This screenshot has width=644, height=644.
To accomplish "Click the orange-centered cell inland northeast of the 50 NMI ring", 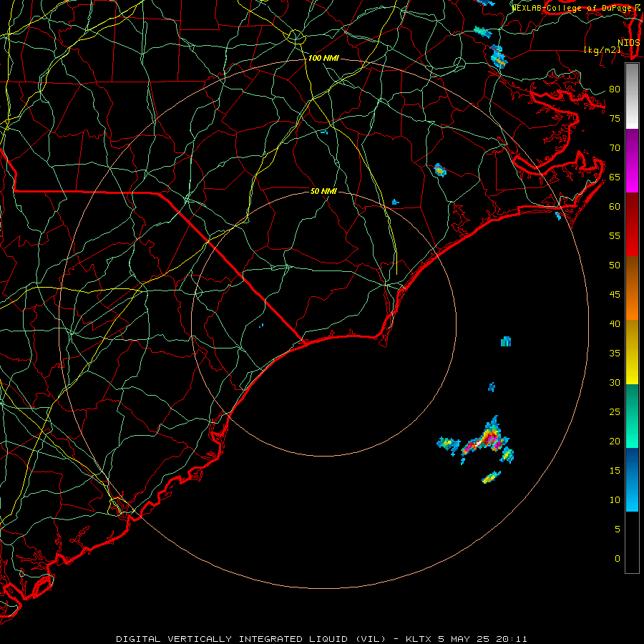I will pyautogui.click(x=440, y=170).
